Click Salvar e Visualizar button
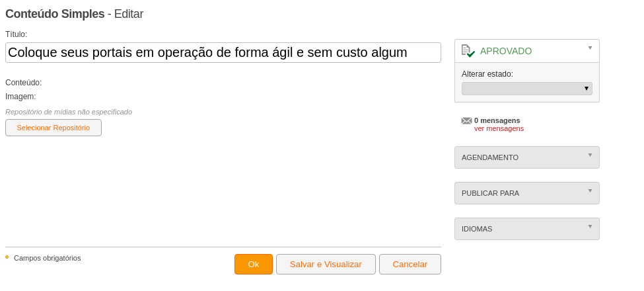The width and height of the screenshot is (644, 291). coord(326,265)
